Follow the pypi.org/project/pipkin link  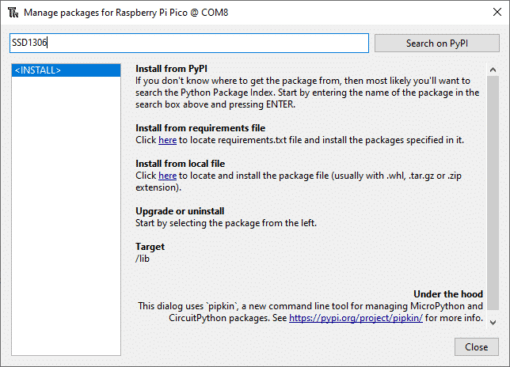(356, 318)
